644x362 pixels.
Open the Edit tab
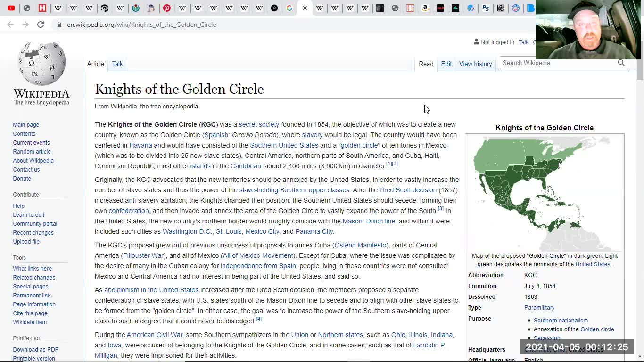[x=446, y=64]
